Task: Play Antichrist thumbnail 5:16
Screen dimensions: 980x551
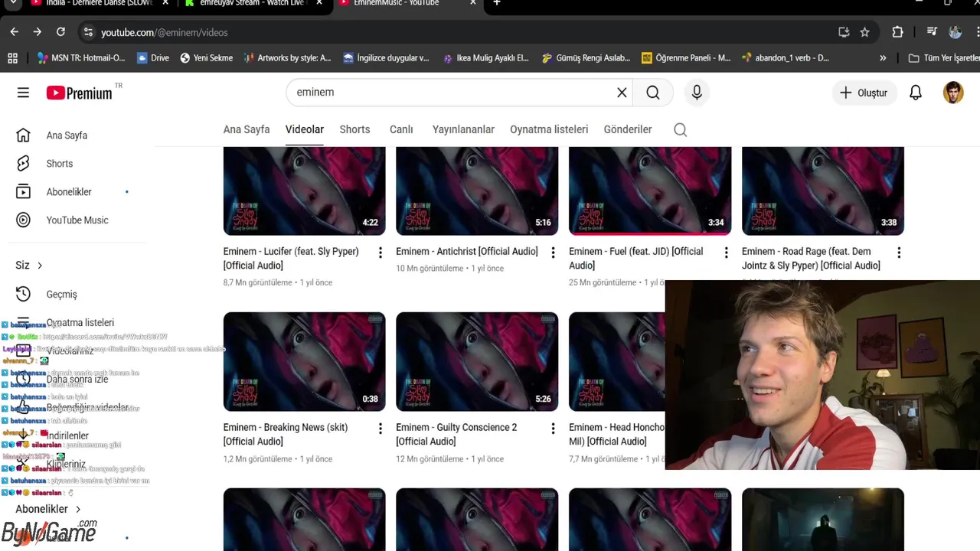Action: click(477, 191)
